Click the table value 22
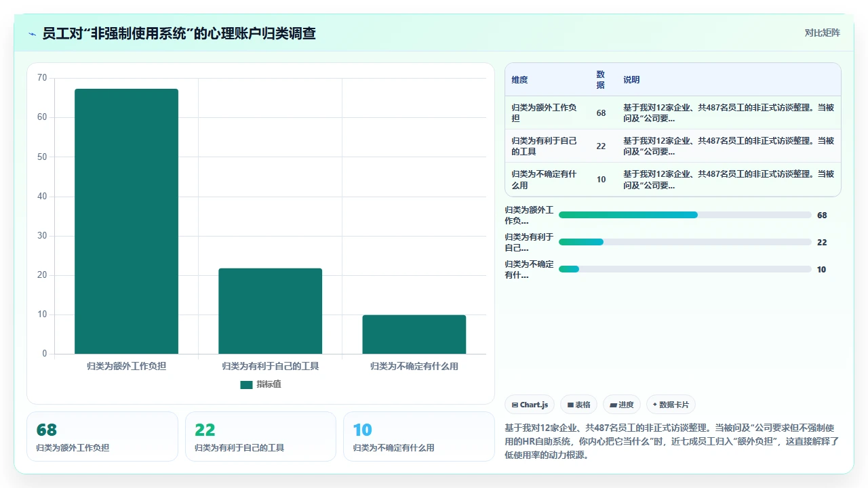Screen dimensions: 868x488 601,146
